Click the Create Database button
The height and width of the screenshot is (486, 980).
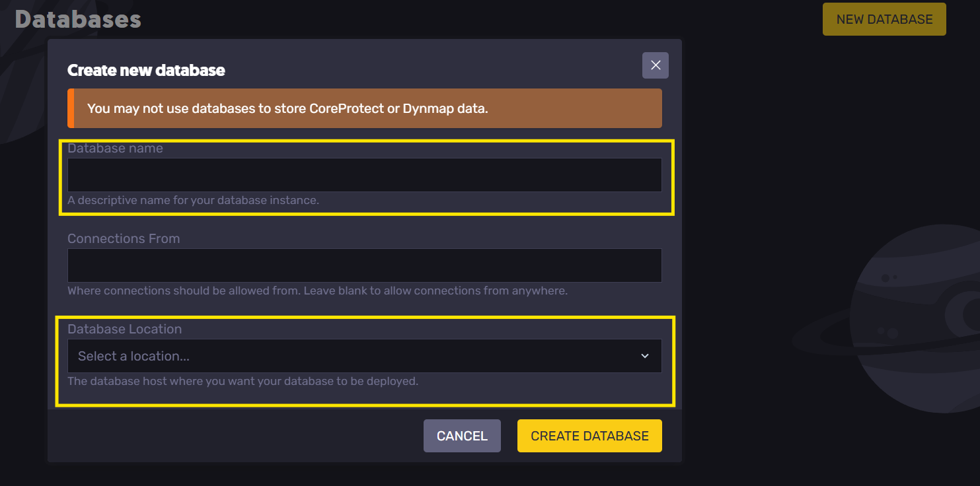pyautogui.click(x=589, y=436)
